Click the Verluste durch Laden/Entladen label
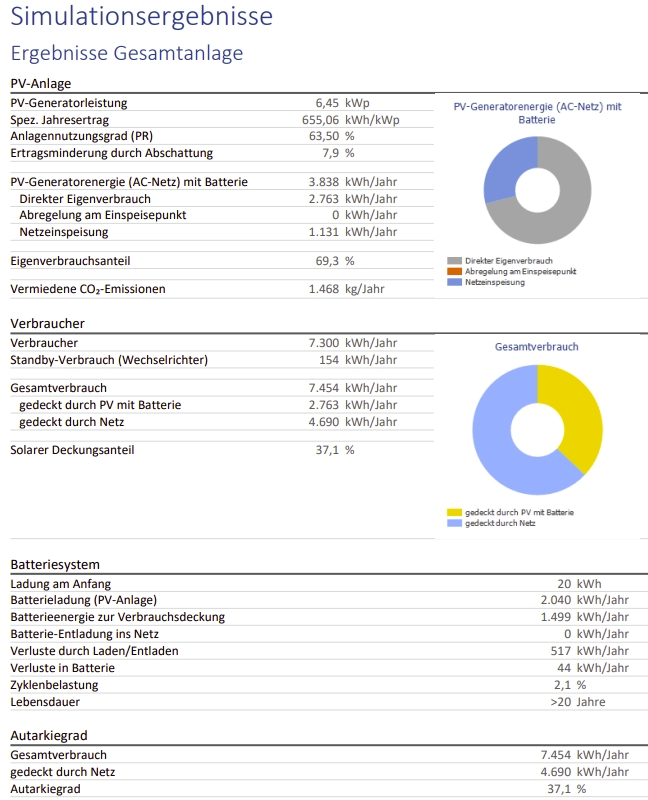The image size is (648, 800). point(94,652)
